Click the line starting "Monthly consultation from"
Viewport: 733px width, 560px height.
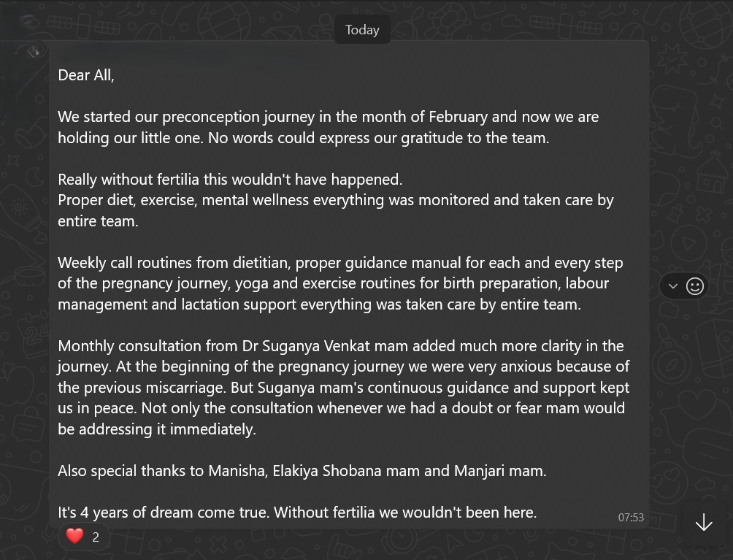(340, 346)
